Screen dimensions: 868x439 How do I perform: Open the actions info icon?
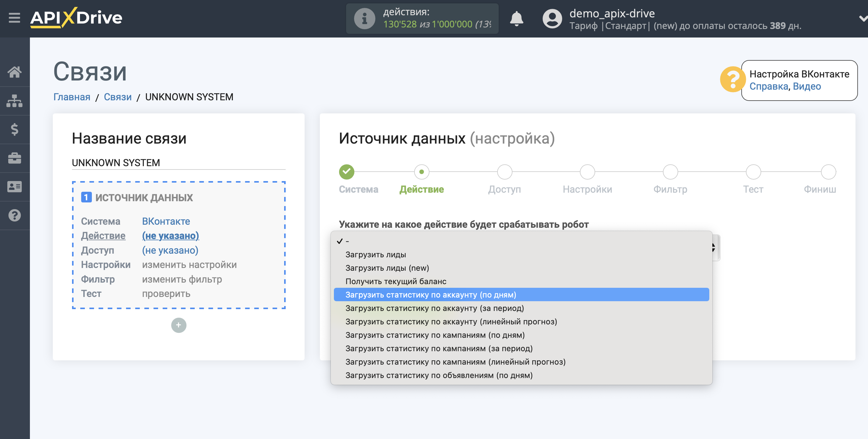364,19
